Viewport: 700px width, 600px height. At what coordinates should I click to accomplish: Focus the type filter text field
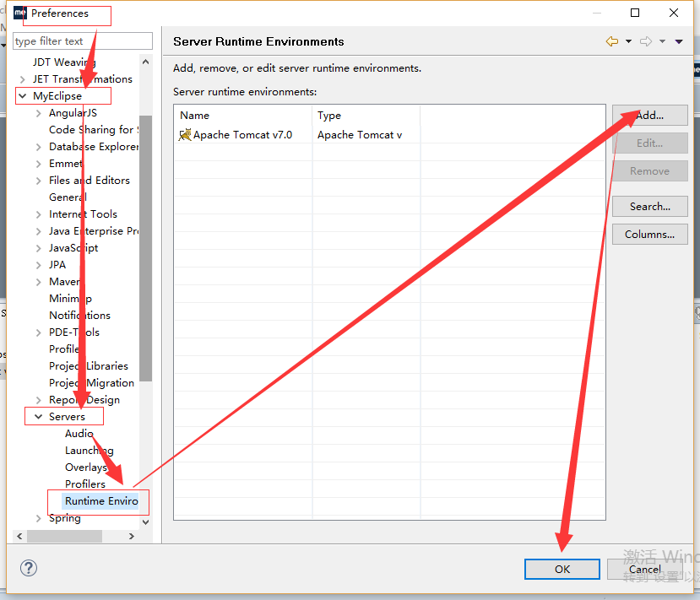tap(83, 41)
